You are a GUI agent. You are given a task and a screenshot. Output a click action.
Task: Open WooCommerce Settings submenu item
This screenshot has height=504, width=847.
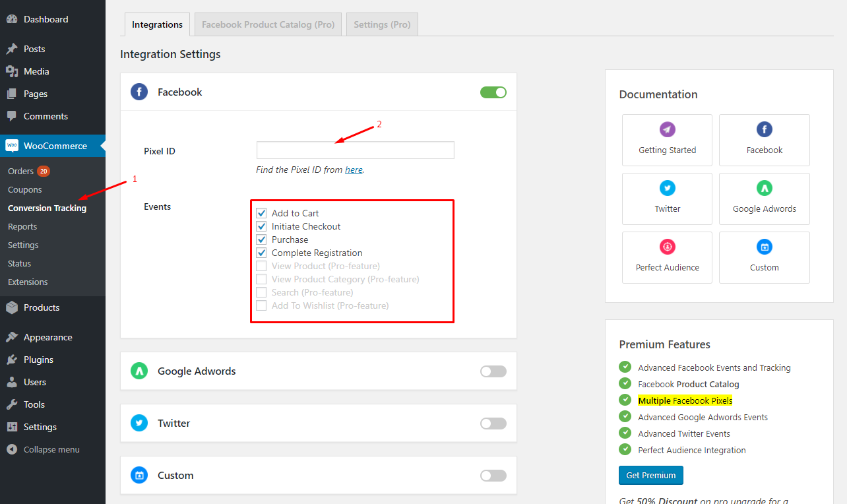point(23,245)
